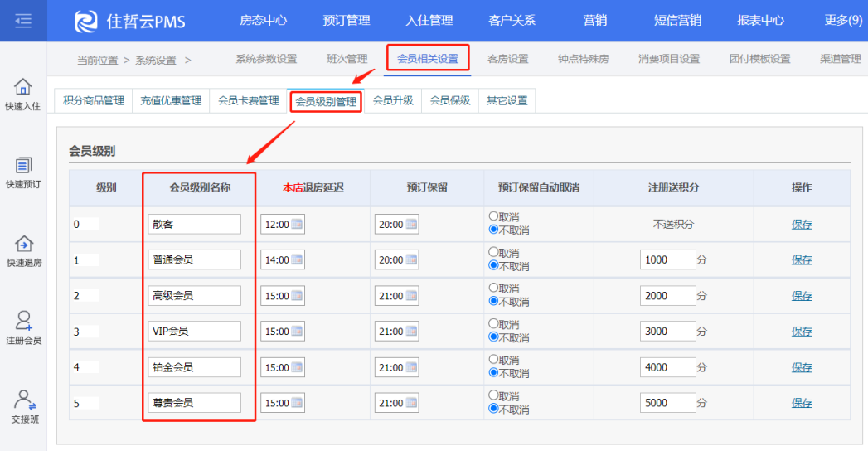Open 预订保留 time picker for 普通会员
This screenshot has height=451, width=868.
click(411, 260)
